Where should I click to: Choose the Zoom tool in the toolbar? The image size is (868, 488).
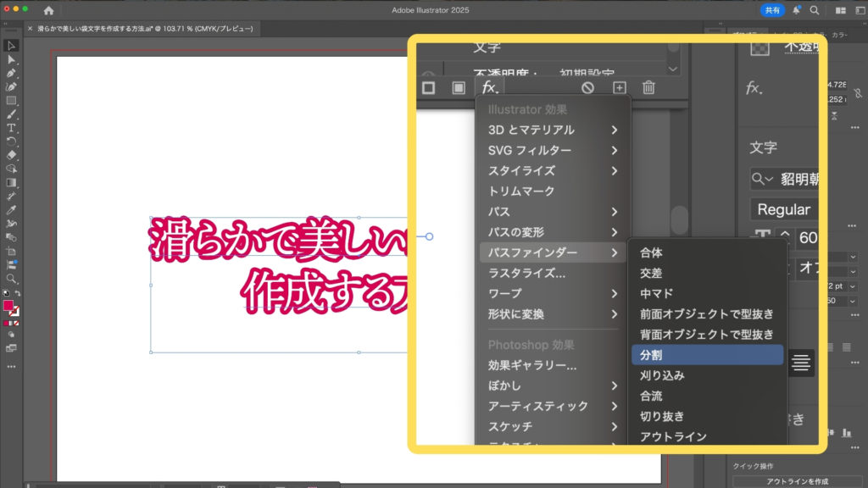[x=11, y=279]
